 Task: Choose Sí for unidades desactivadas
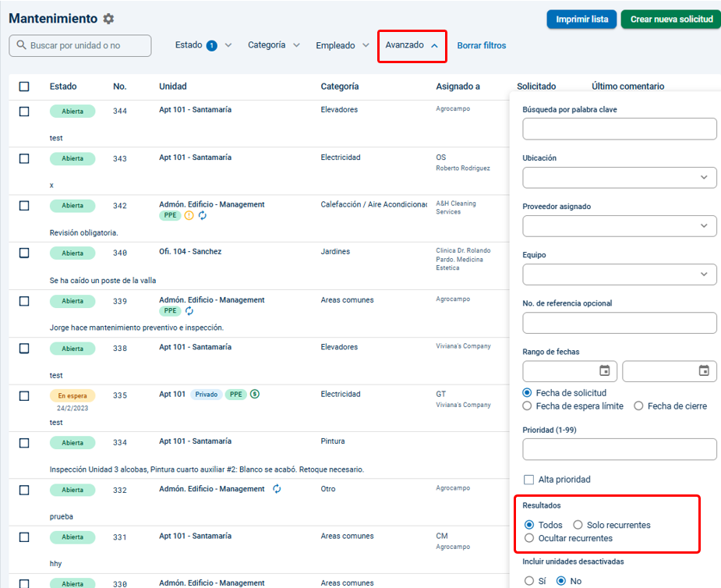529,581
